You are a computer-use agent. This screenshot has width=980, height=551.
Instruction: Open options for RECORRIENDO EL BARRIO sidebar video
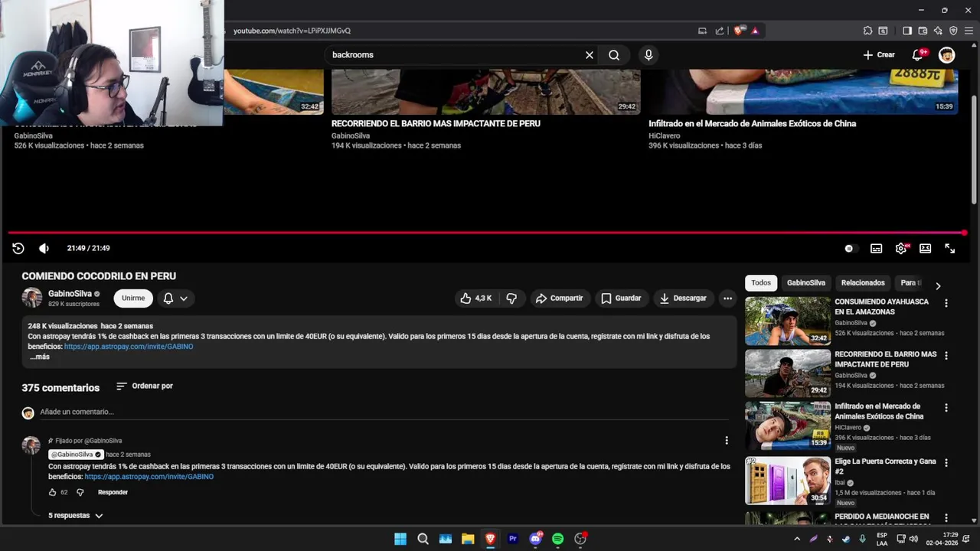[x=946, y=356]
